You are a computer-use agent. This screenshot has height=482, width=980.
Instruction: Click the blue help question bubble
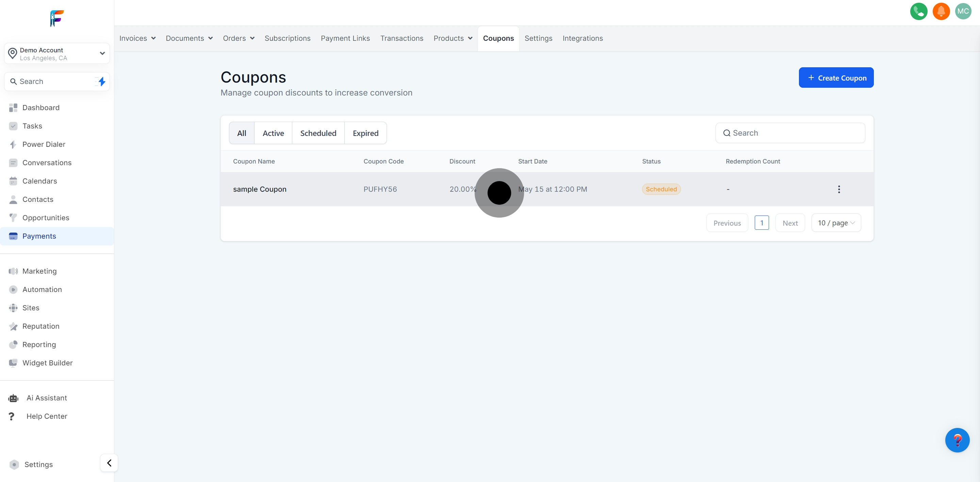tap(957, 440)
